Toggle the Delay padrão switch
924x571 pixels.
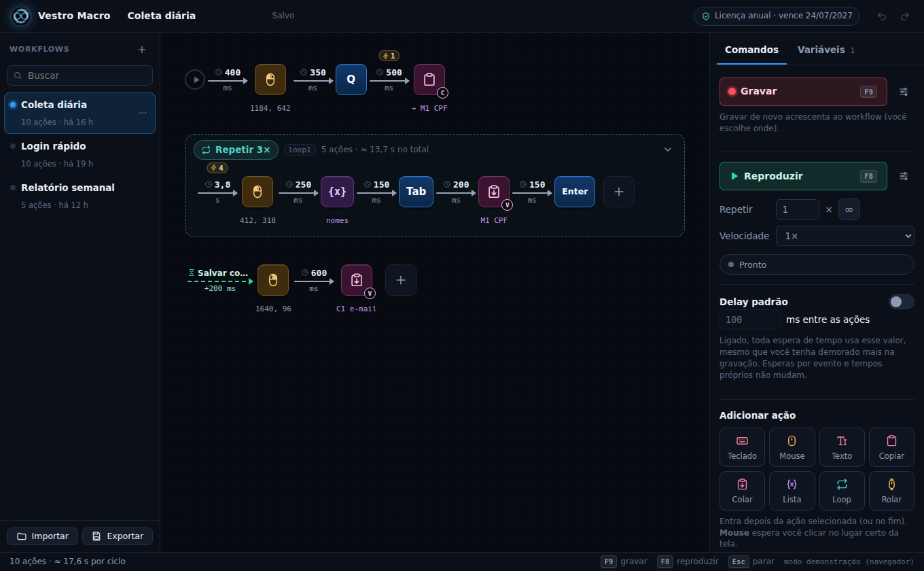pos(902,302)
